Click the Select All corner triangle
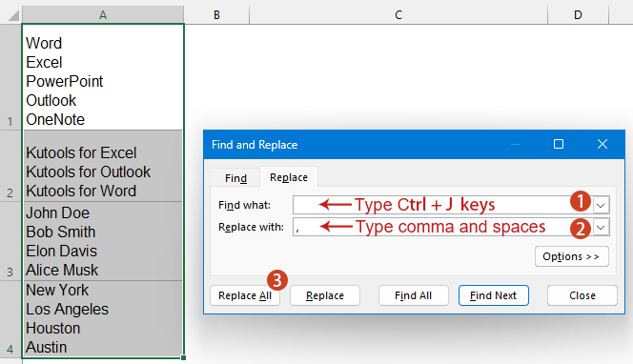Viewport: 633px width, 364px height. [x=13, y=16]
